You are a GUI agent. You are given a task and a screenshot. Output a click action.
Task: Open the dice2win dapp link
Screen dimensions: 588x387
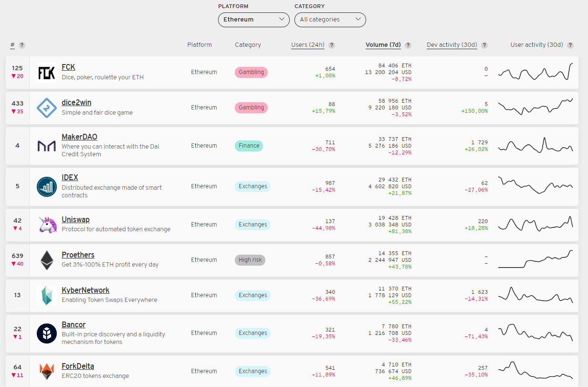tap(76, 103)
